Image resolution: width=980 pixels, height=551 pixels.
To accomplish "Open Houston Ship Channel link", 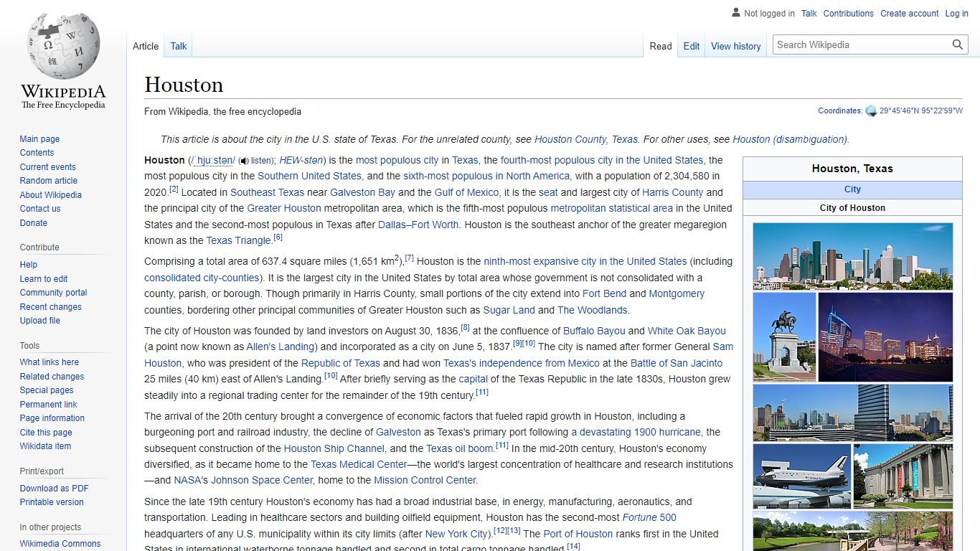I will click(x=334, y=448).
